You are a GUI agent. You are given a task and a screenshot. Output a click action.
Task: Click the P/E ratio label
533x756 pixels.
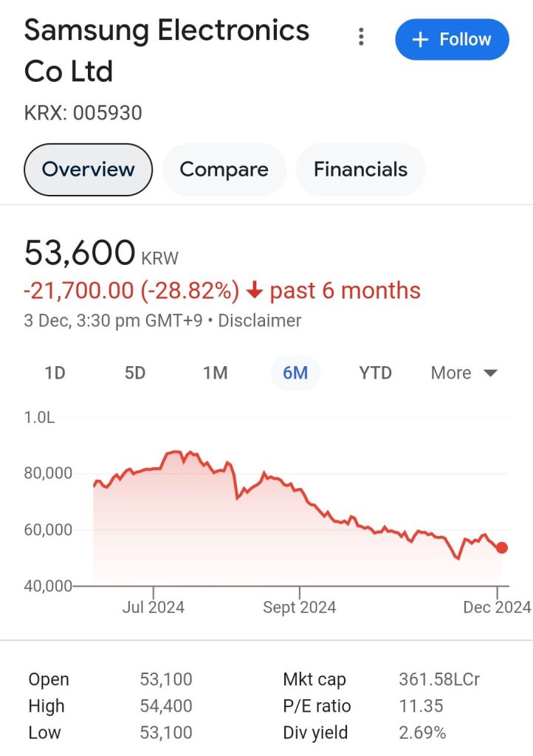pyautogui.click(x=317, y=706)
